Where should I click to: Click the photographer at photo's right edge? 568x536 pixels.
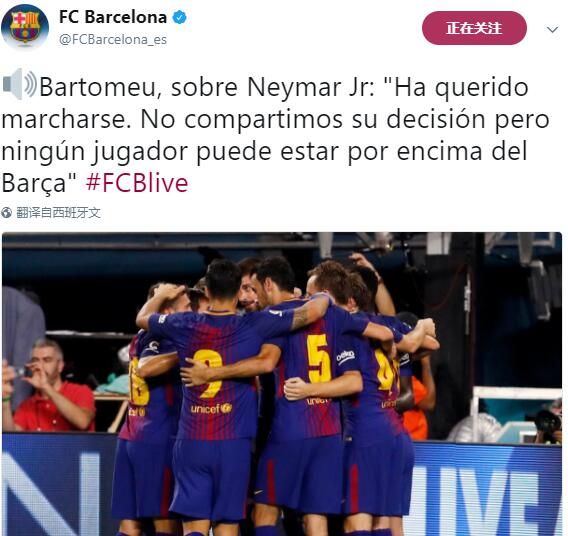pyautogui.click(x=547, y=422)
